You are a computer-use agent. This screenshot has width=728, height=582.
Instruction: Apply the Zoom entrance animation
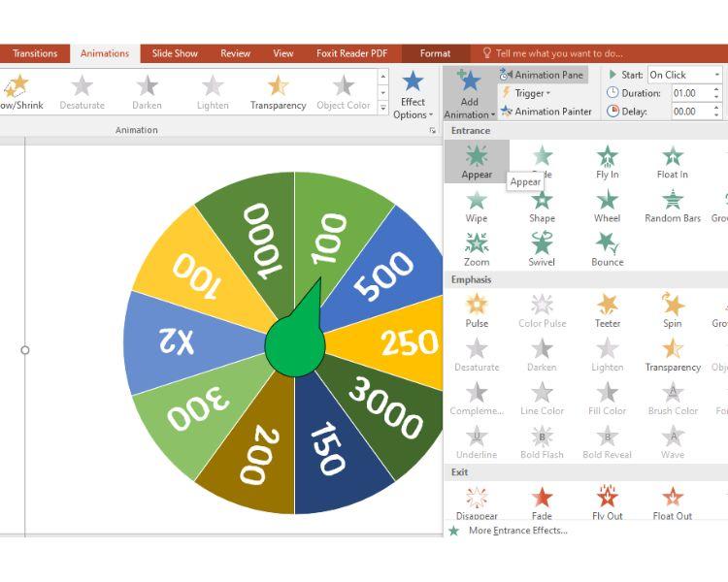(477, 249)
